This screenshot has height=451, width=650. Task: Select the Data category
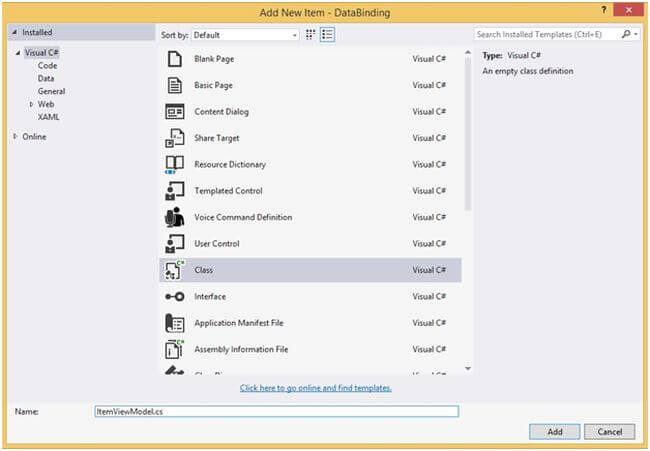click(x=46, y=78)
